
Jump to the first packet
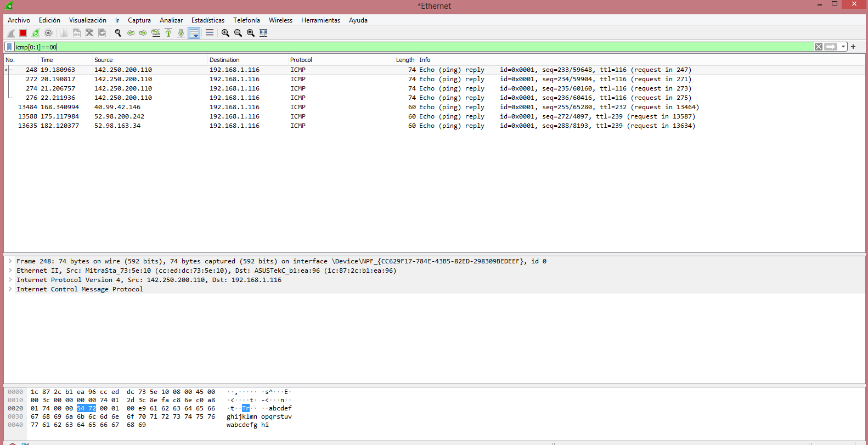(x=168, y=33)
